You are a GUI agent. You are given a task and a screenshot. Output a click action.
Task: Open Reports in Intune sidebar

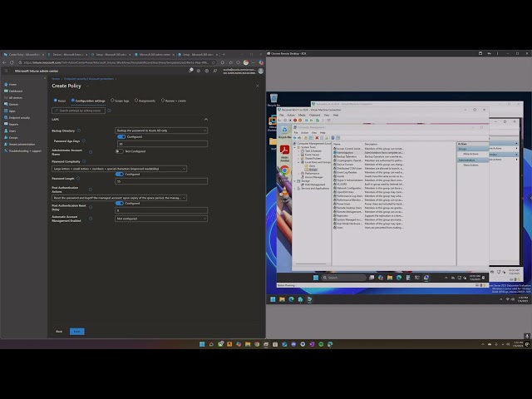[11, 124]
